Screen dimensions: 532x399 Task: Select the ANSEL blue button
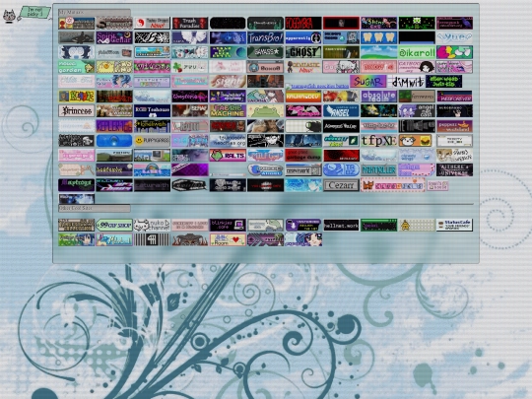(x=341, y=111)
